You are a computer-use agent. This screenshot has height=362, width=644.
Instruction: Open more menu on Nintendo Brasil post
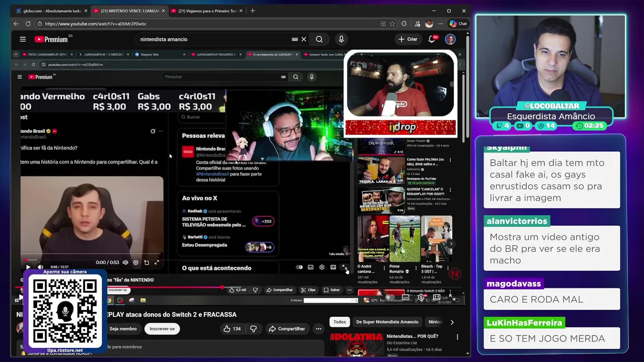[x=161, y=131]
